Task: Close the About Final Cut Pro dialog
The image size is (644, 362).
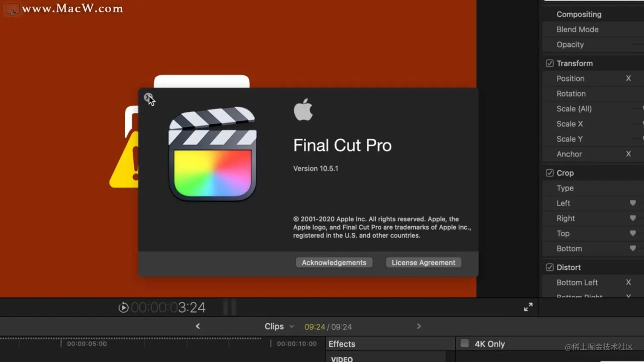Action: pyautogui.click(x=148, y=97)
